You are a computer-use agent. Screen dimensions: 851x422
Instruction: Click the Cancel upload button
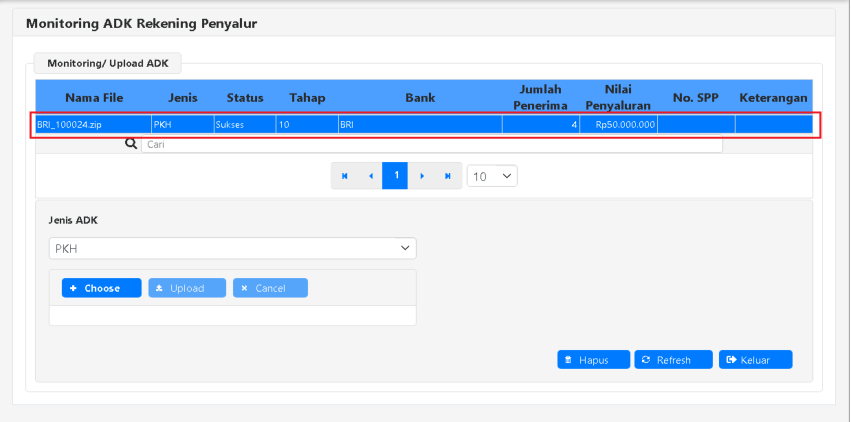point(270,288)
